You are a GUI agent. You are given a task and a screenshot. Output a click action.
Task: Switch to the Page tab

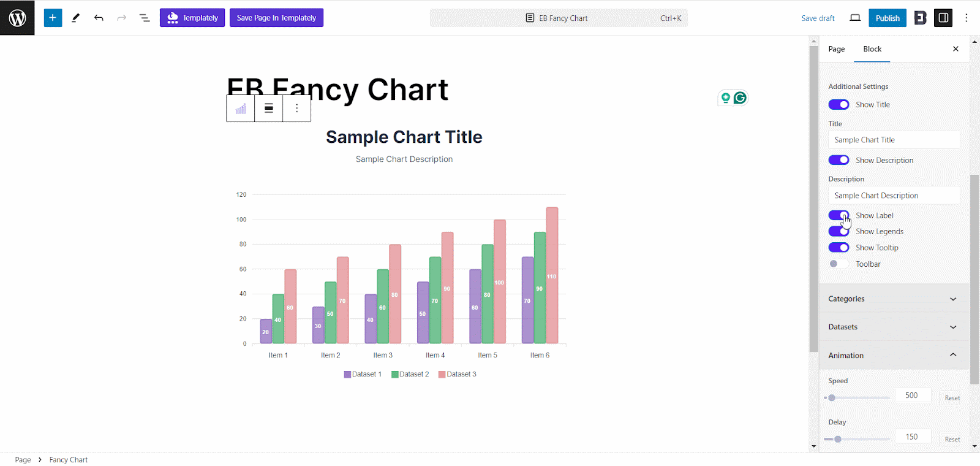coord(835,48)
